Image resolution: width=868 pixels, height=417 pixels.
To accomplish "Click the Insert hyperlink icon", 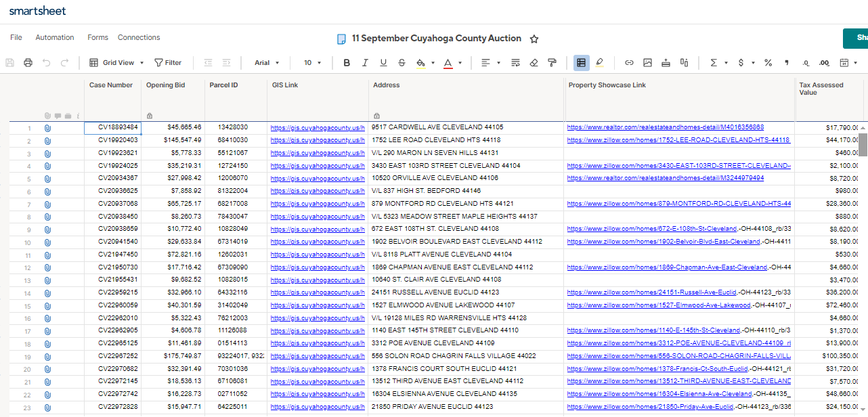I will [x=629, y=63].
